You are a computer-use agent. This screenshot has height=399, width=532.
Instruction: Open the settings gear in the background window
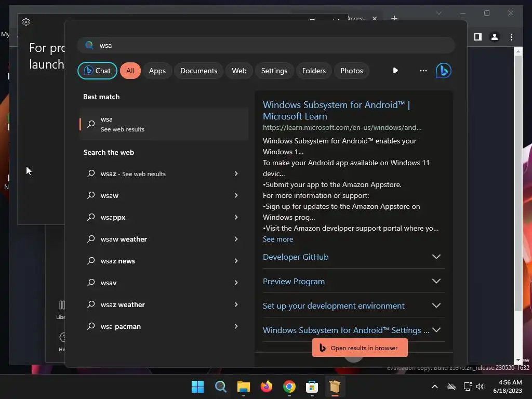(x=26, y=22)
